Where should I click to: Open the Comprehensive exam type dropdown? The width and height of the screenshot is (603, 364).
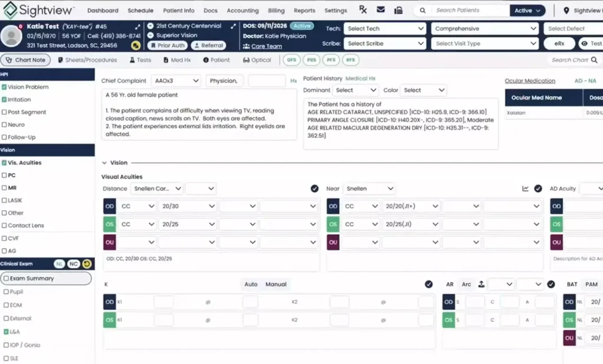click(485, 28)
